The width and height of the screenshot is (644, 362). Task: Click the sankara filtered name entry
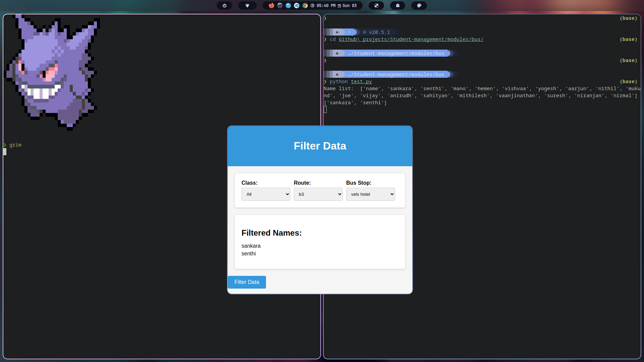(x=251, y=246)
